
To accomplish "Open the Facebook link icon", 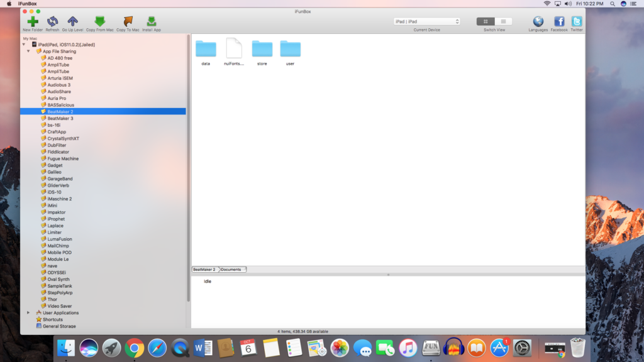I will (559, 21).
